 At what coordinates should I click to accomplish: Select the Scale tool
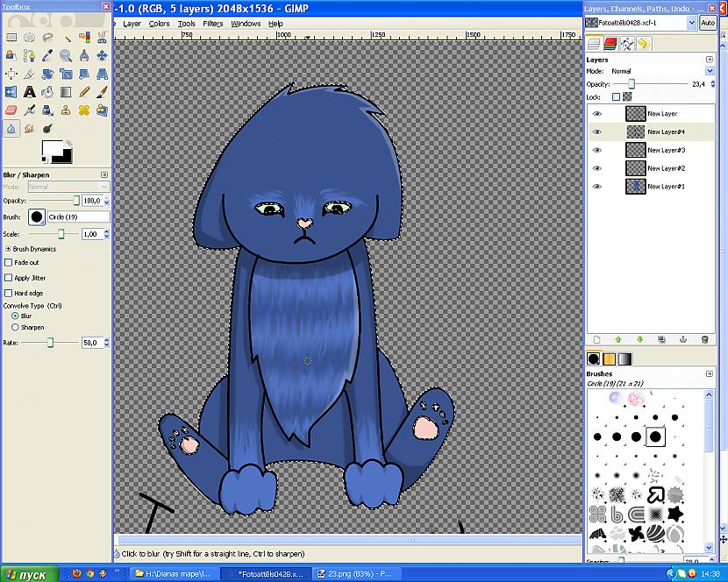[66, 74]
